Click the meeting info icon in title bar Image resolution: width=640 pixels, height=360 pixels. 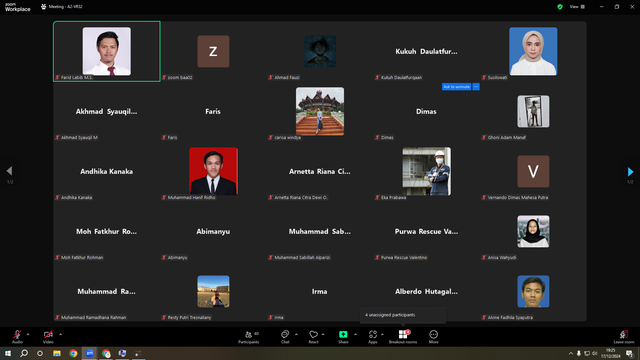pos(43,7)
